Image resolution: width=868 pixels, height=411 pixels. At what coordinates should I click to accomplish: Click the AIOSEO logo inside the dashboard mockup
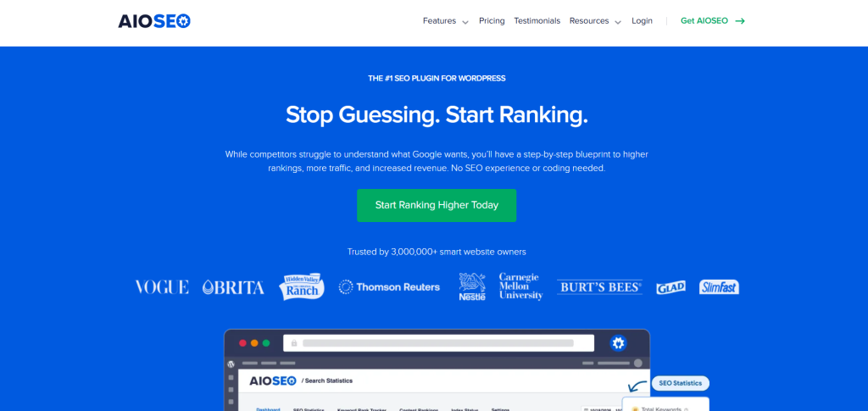point(273,381)
